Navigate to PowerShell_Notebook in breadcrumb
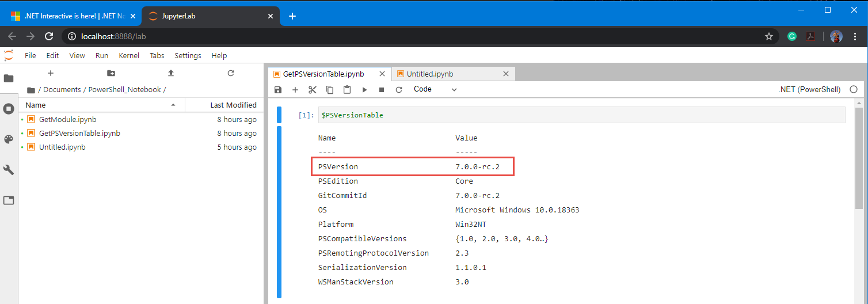This screenshot has width=868, height=304. (x=125, y=90)
